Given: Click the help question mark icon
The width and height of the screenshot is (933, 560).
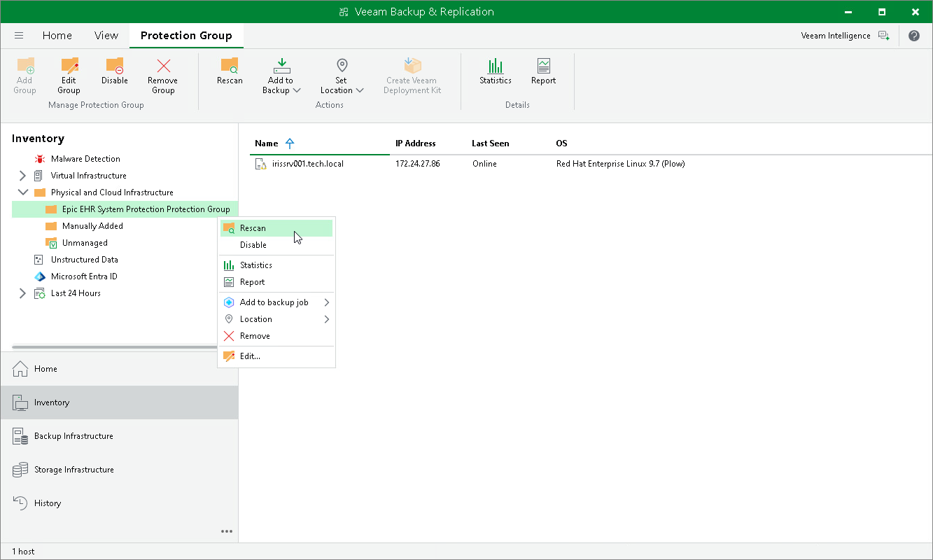Looking at the screenshot, I should [914, 36].
